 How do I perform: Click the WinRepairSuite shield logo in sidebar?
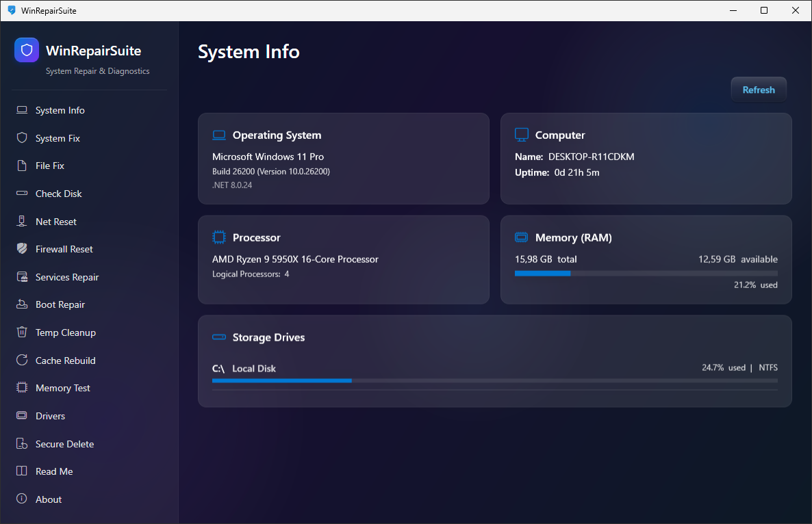(27, 50)
